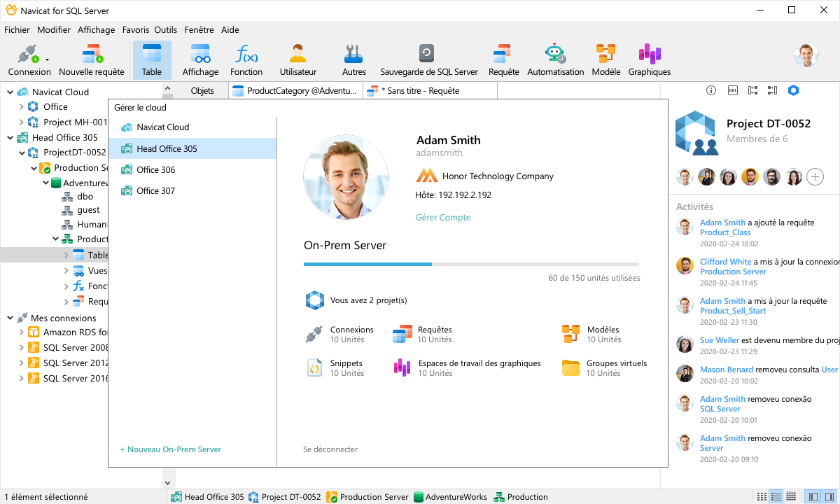This screenshot has height=504, width=840.
Task: Open the Product_Sell_Start activity link
Action: (x=733, y=311)
